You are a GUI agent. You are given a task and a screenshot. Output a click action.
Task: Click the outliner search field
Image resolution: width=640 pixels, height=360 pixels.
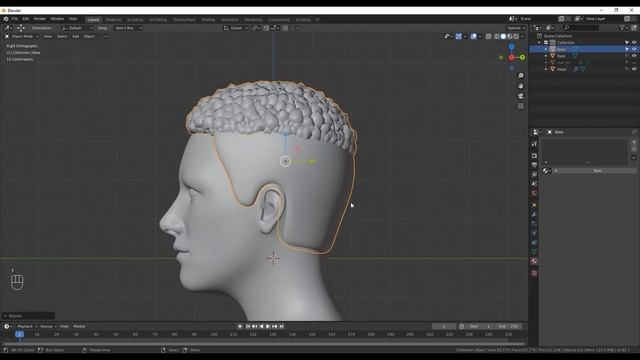[581, 28]
